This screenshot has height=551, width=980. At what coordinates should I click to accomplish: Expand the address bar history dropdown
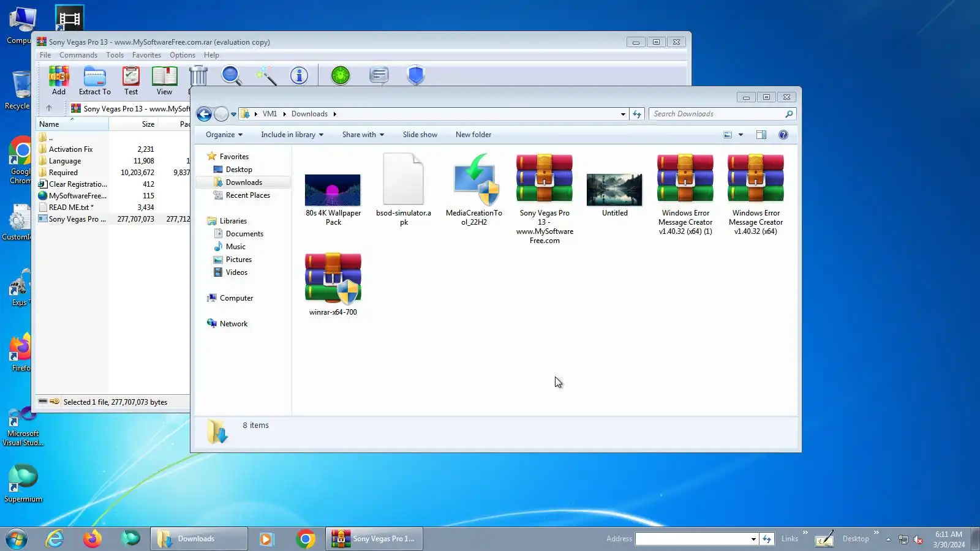pyautogui.click(x=623, y=114)
